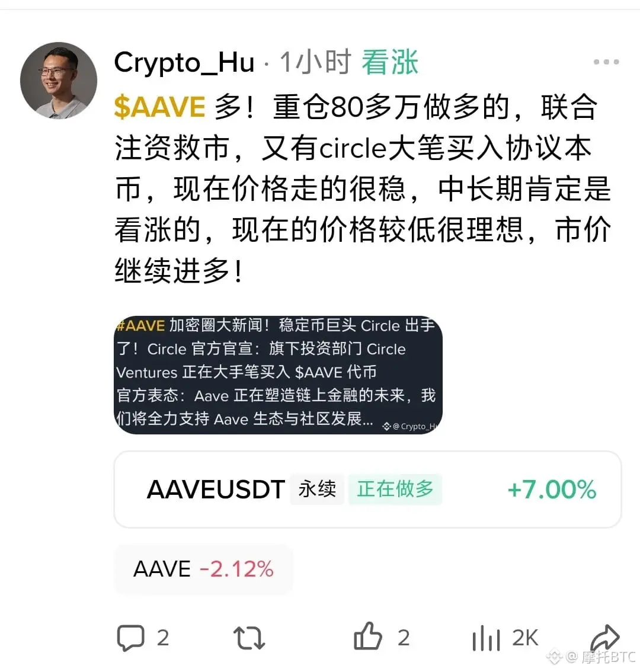Tap the 看涨 bullish tag
Image resolution: width=640 pixels, height=672 pixels.
coord(390,63)
